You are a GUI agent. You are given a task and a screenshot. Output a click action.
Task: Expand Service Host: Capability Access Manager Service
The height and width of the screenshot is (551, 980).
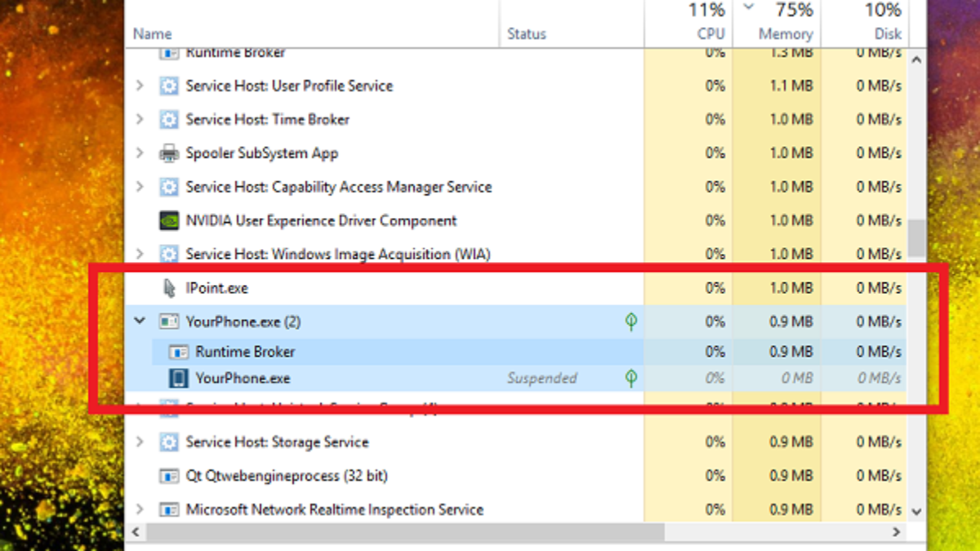pyautogui.click(x=140, y=187)
